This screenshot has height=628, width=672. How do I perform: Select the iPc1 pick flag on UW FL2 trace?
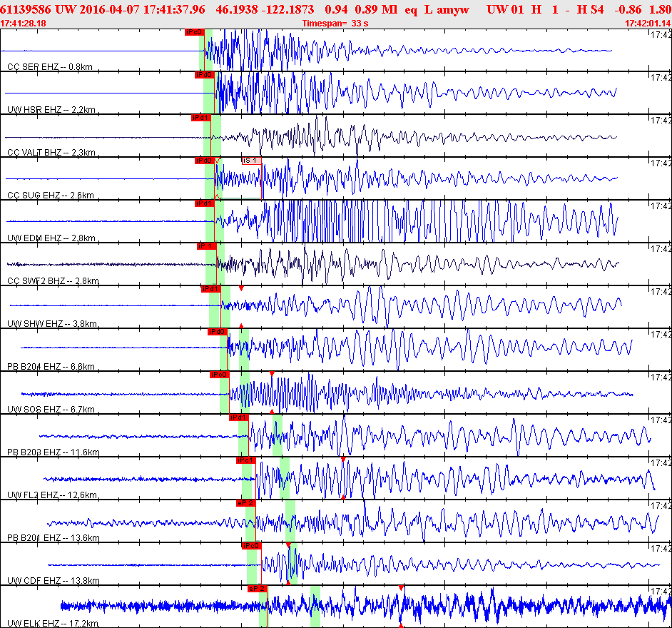(246, 461)
